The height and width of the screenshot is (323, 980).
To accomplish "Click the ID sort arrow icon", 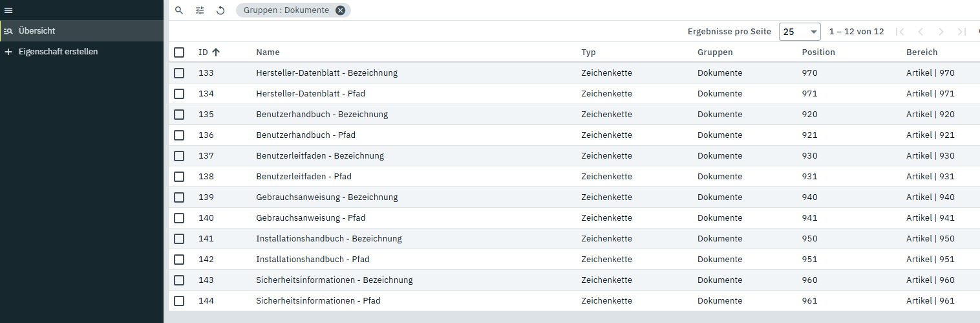I will 216,52.
